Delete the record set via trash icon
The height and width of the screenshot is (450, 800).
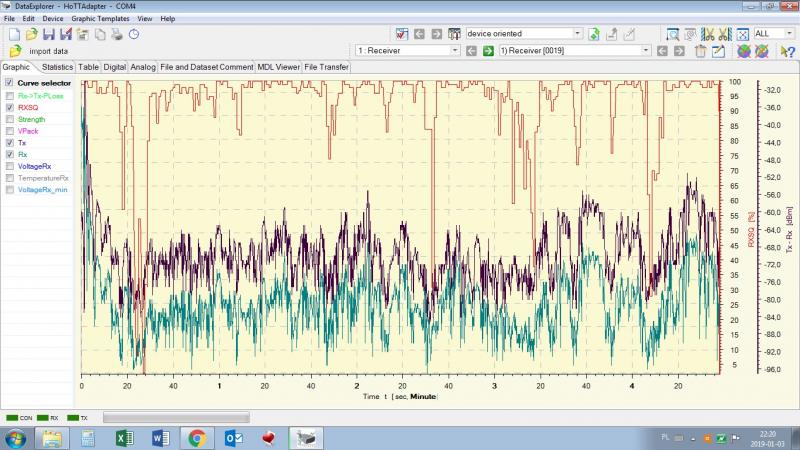coord(701,50)
